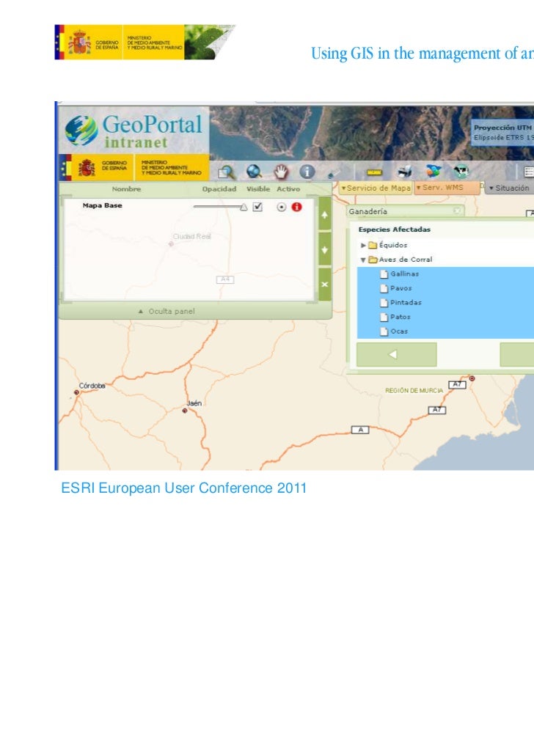Close the Ganadería panel
The height and width of the screenshot is (756, 534).
(x=457, y=210)
